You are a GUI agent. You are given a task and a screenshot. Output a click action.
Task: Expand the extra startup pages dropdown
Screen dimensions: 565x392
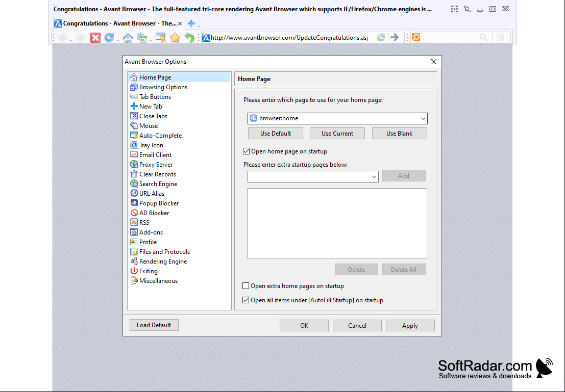pos(374,177)
